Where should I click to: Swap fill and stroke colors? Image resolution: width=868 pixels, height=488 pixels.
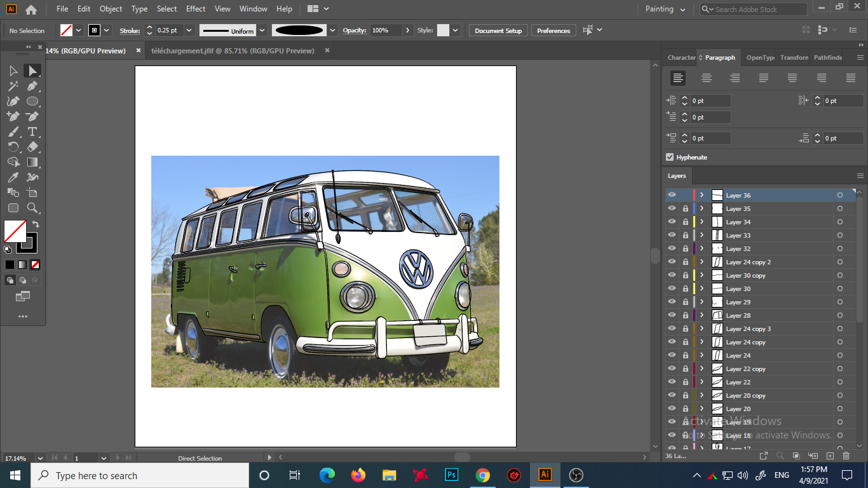36,224
